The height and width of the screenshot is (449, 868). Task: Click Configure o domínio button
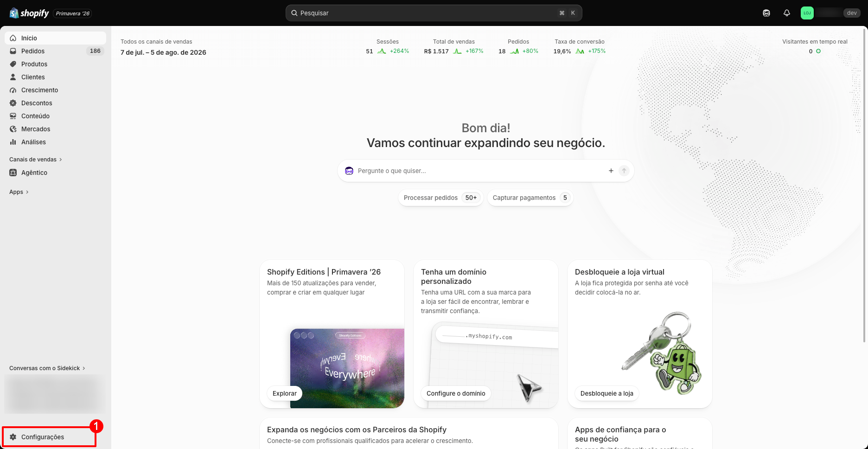pyautogui.click(x=456, y=393)
